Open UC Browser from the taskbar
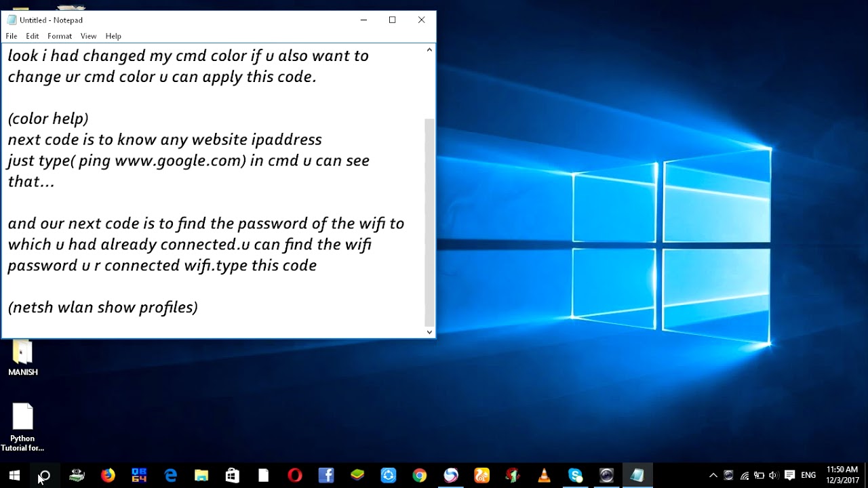 [x=481, y=475]
